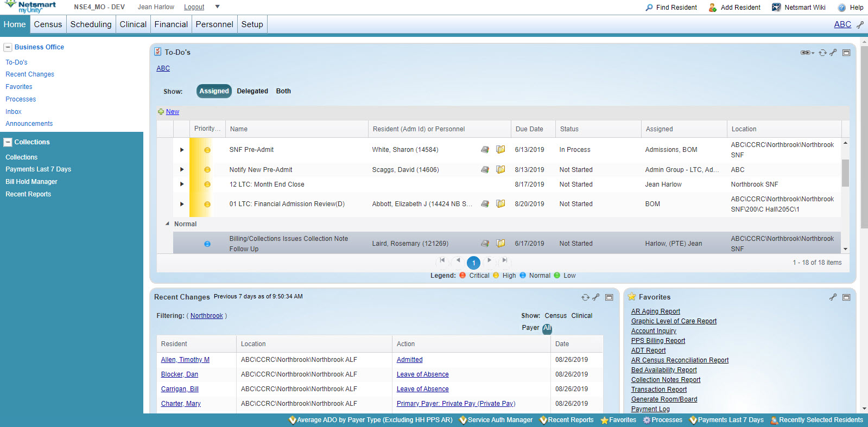Image resolution: width=868 pixels, height=427 pixels.
Task: Show Both assigned and delegated items
Action: [x=283, y=91]
